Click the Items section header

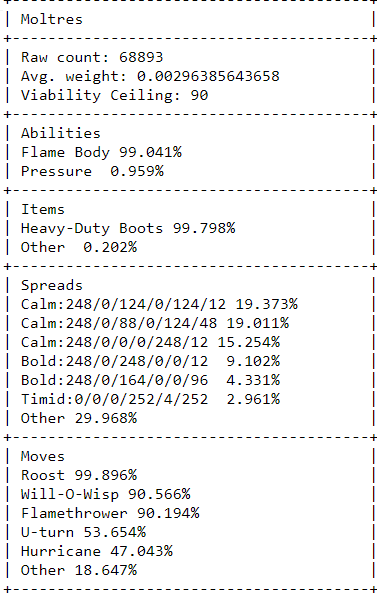43,210
